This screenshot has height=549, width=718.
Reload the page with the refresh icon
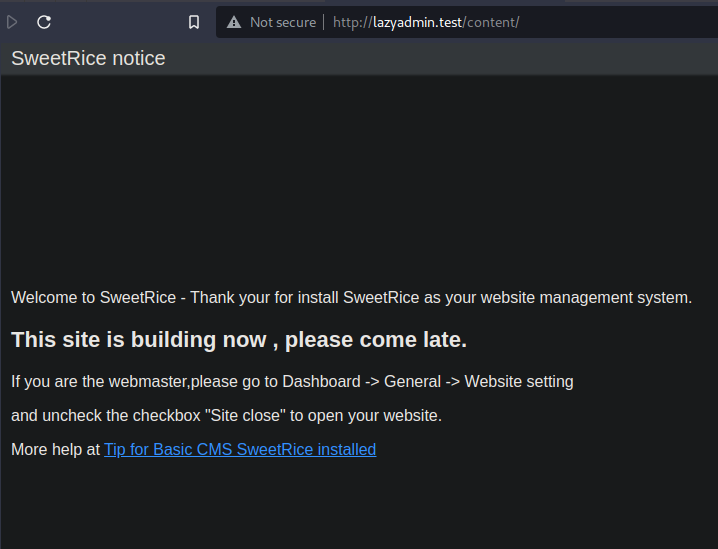44,22
